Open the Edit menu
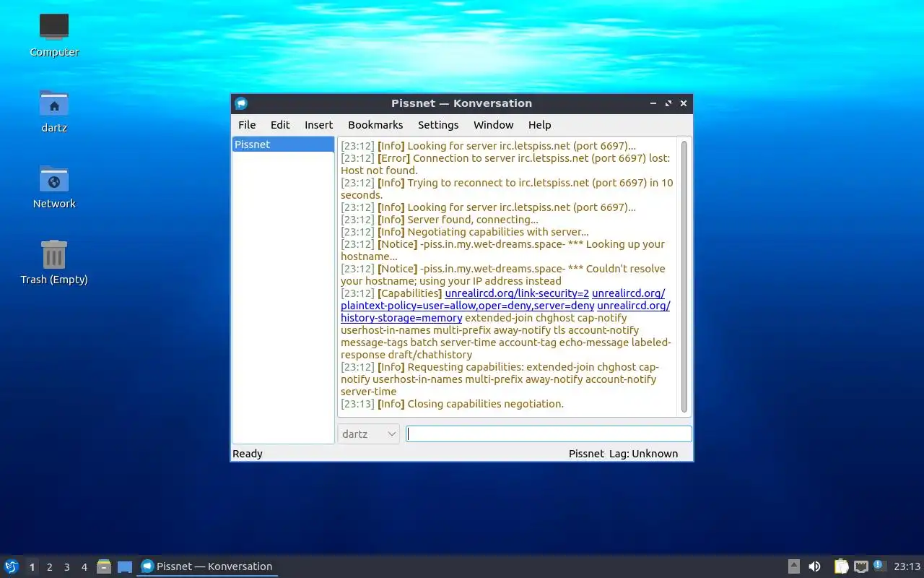The width and height of the screenshot is (924, 578). click(280, 125)
